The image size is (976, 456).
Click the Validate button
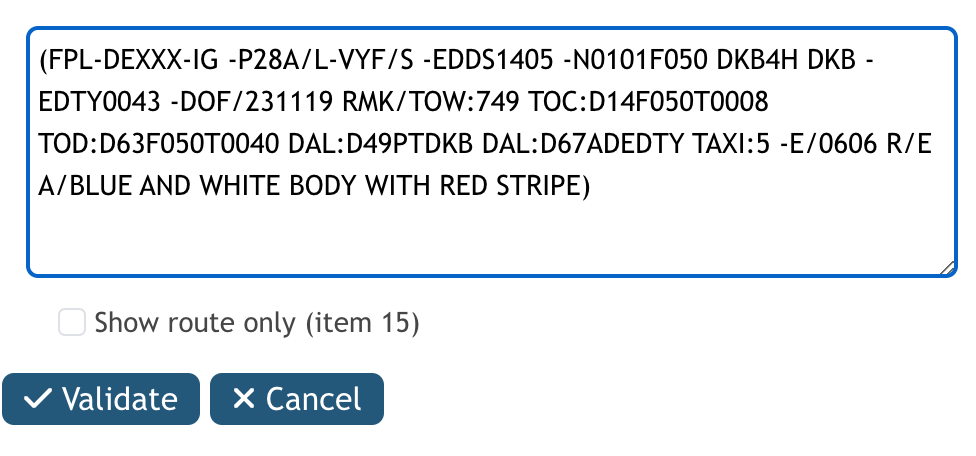tap(101, 399)
